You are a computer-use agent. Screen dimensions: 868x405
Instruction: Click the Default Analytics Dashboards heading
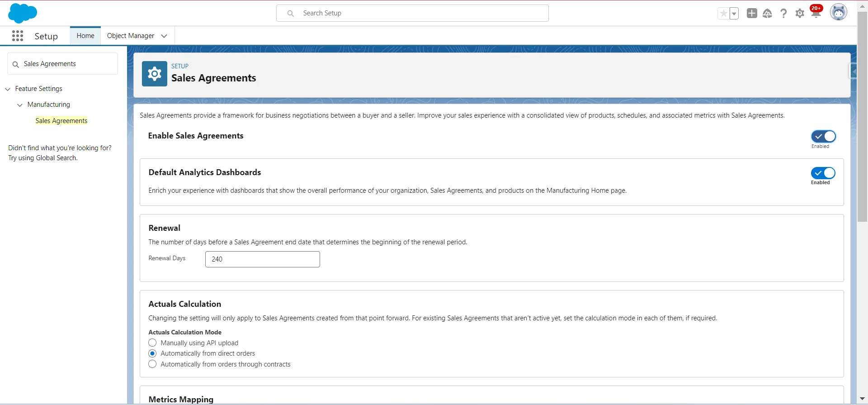click(205, 172)
